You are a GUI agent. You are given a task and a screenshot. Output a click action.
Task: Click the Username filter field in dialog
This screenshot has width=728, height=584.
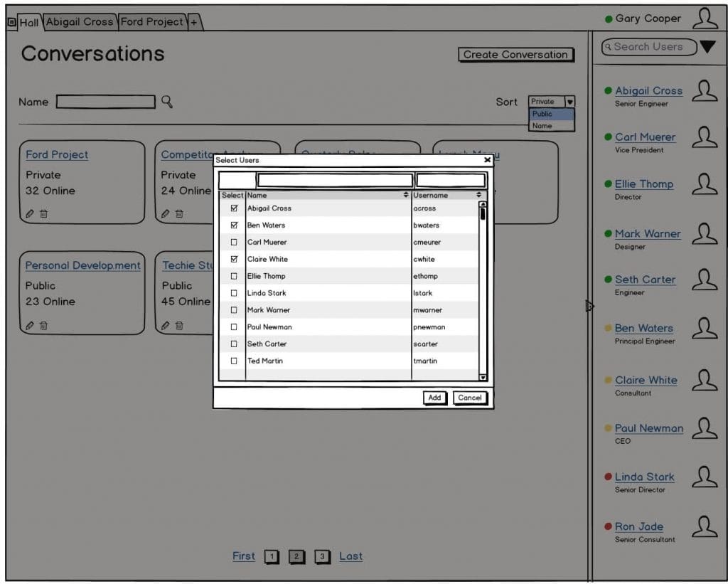451,180
